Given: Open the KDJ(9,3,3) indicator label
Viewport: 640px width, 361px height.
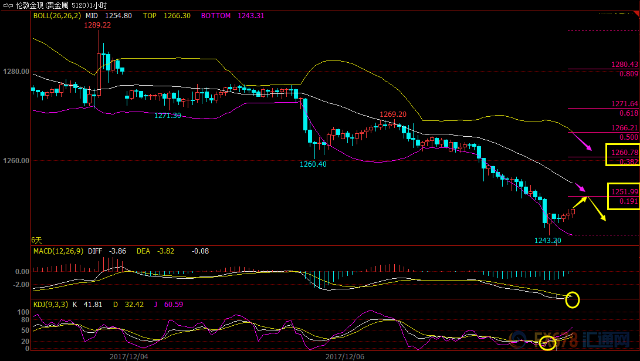Looking at the screenshot, I should (x=51, y=305).
